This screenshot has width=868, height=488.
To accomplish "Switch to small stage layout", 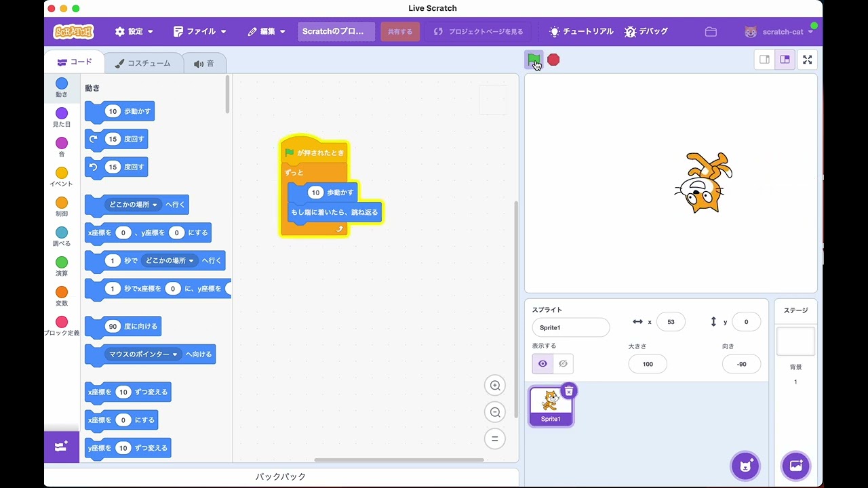I will [764, 60].
